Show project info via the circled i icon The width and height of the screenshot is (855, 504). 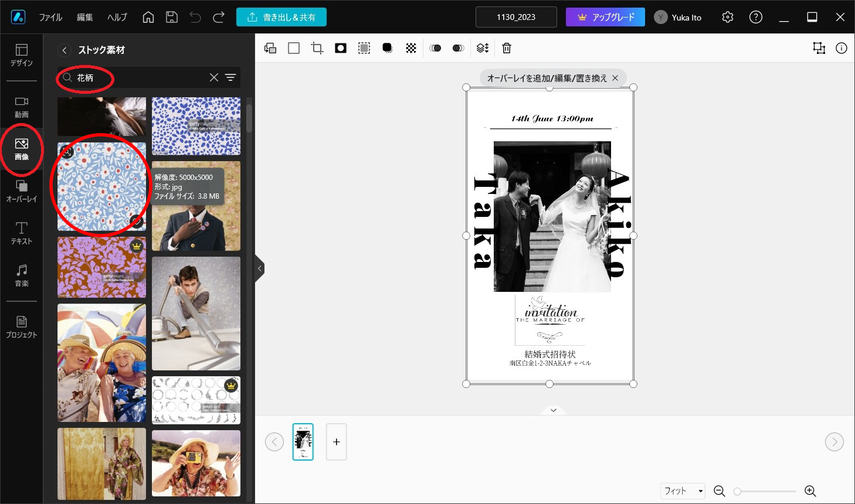coord(842,48)
